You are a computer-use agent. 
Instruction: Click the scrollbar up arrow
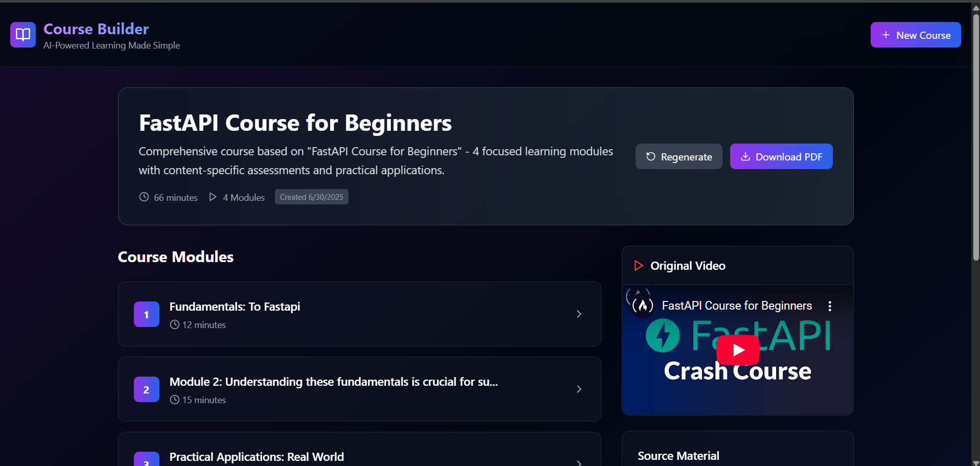(976, 7)
